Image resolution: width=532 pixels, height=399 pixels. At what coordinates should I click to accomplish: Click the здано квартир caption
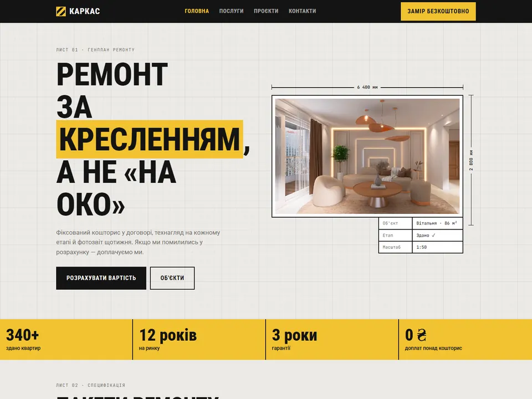pyautogui.click(x=23, y=348)
